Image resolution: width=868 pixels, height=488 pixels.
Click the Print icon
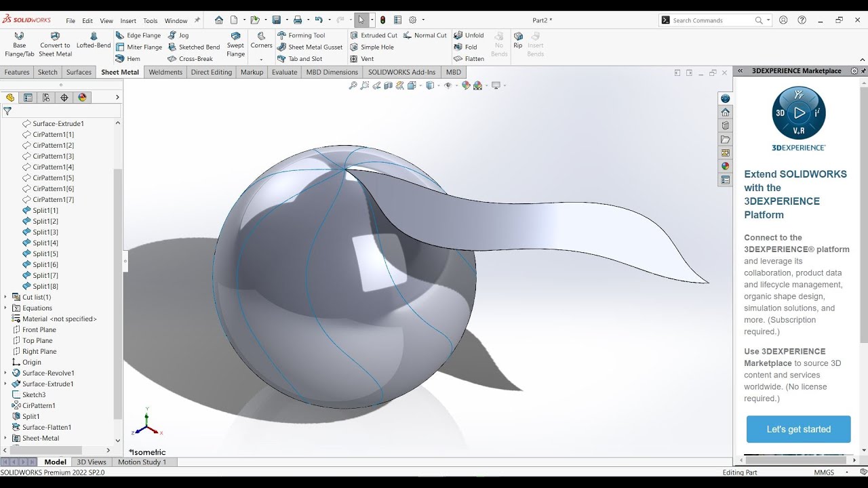tap(298, 20)
